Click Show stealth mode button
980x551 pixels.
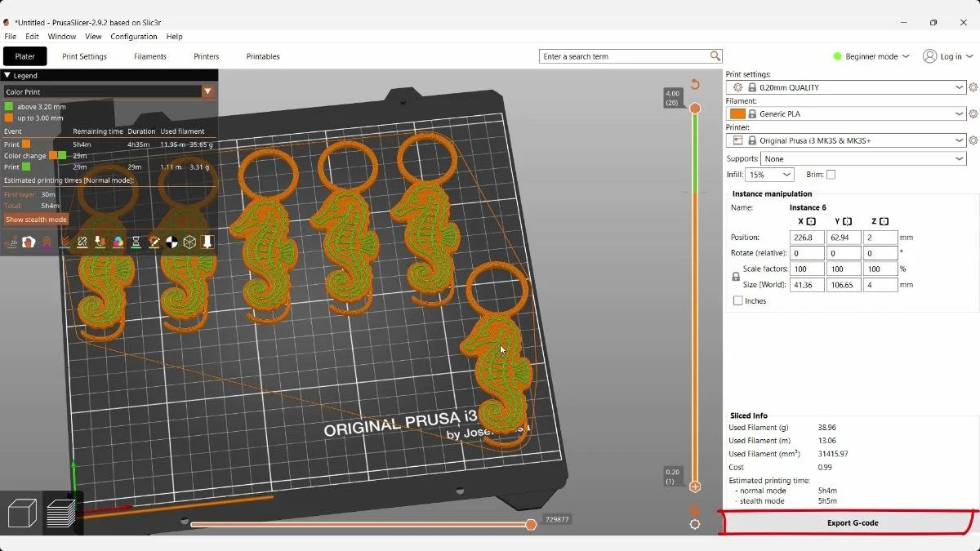click(36, 220)
